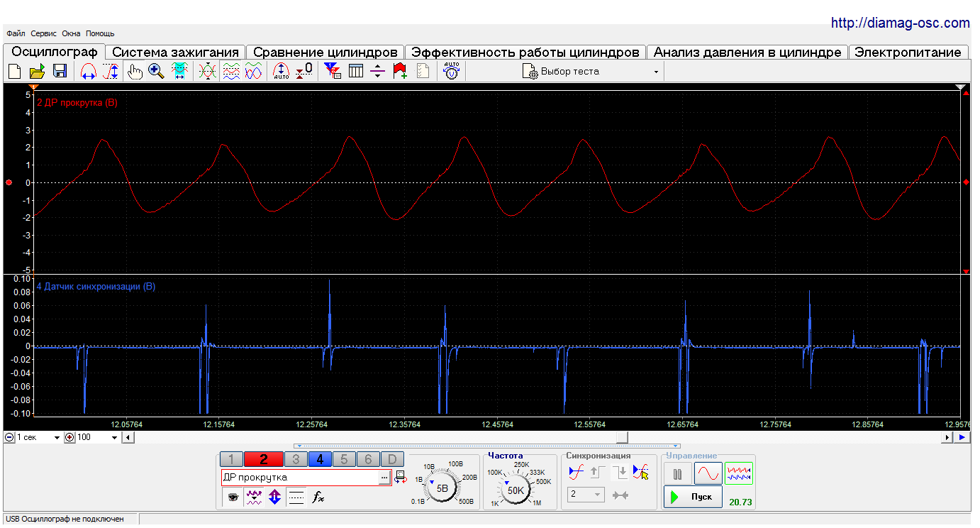The image size is (980, 528).
Task: Activate the hand pan tool
Action: (134, 71)
